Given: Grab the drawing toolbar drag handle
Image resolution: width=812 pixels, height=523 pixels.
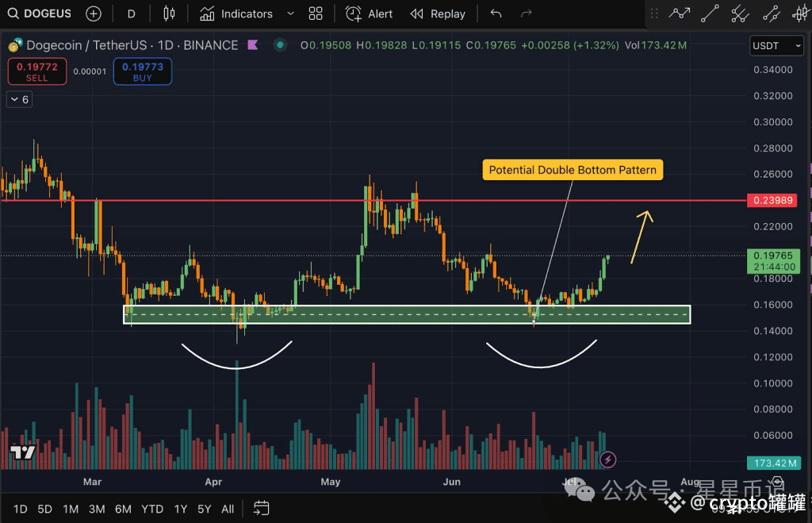Looking at the screenshot, I should (x=654, y=13).
